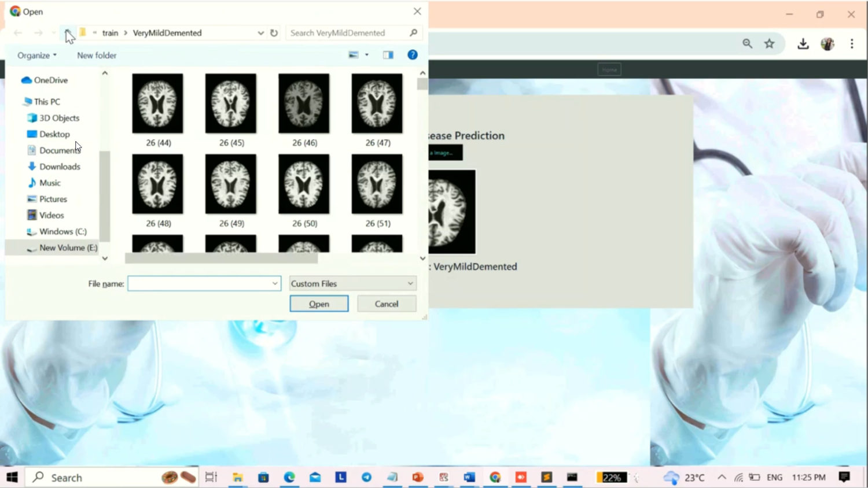Toggle the preview pane icon

tap(388, 55)
